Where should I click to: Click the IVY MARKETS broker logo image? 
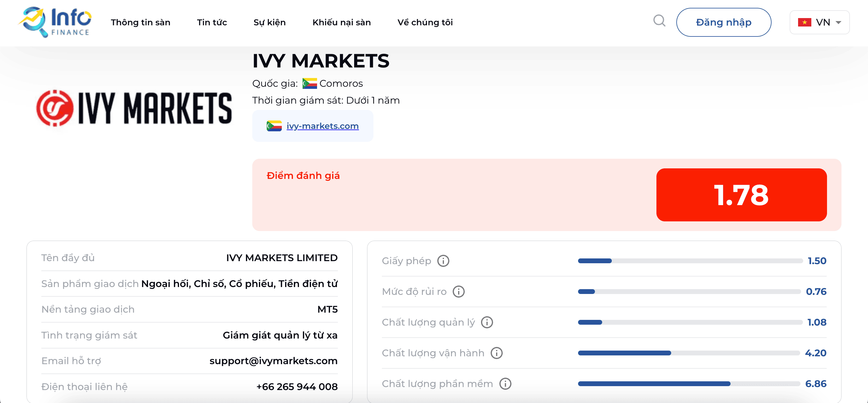[134, 108]
